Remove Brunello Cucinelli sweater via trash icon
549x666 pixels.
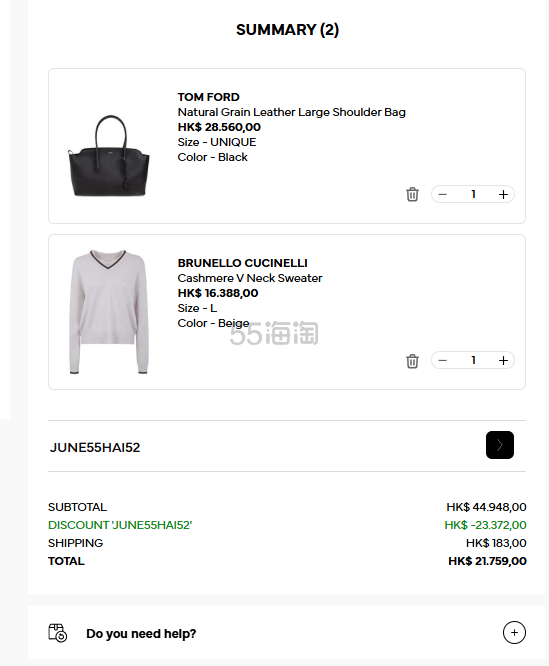(412, 361)
